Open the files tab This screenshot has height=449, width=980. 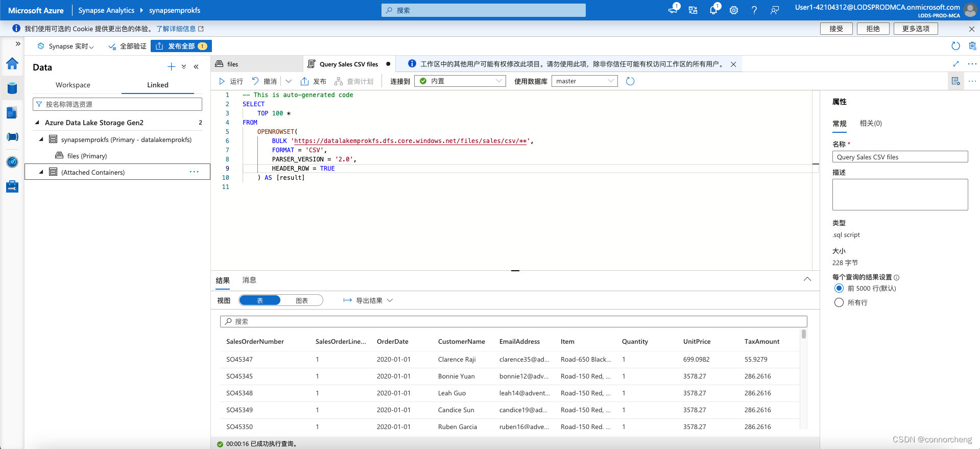[x=257, y=64]
